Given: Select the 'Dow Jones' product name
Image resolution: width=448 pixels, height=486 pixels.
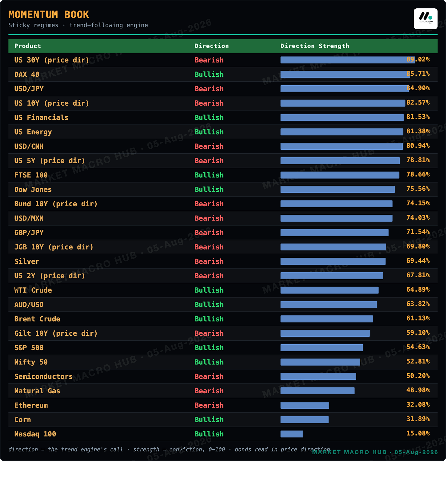Looking at the screenshot, I should (x=33, y=190).
